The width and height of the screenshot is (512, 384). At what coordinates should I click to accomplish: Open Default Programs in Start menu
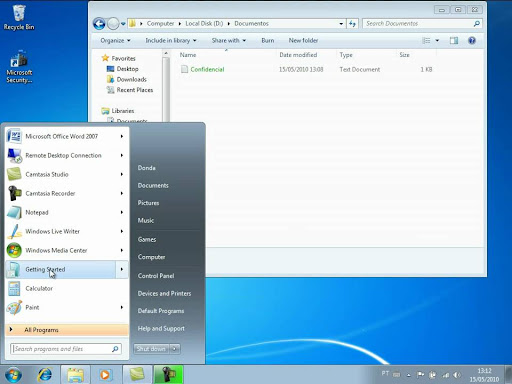coord(161,311)
